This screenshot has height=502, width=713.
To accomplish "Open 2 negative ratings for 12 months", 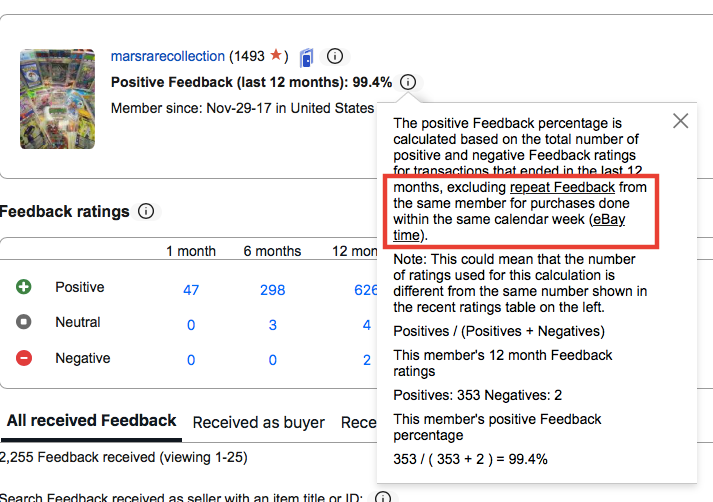I will [x=367, y=360].
